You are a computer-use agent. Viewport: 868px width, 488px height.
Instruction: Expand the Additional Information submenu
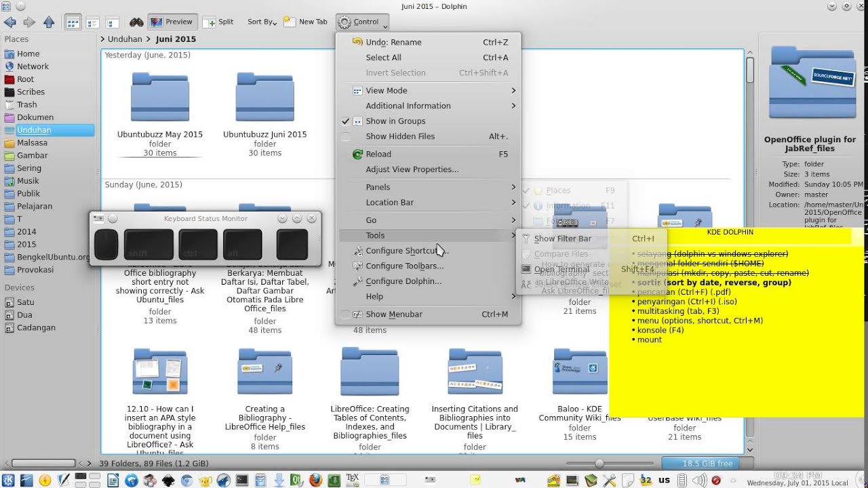(429, 106)
